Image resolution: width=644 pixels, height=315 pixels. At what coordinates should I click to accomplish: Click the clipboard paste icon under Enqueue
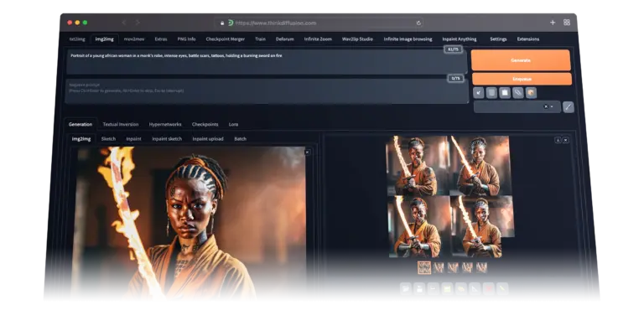[x=505, y=93]
